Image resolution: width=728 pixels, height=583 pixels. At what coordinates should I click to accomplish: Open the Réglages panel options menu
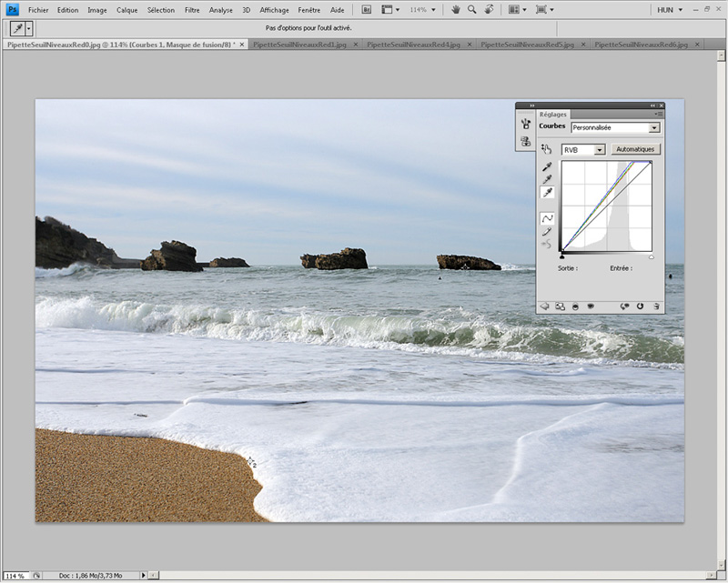(658, 114)
